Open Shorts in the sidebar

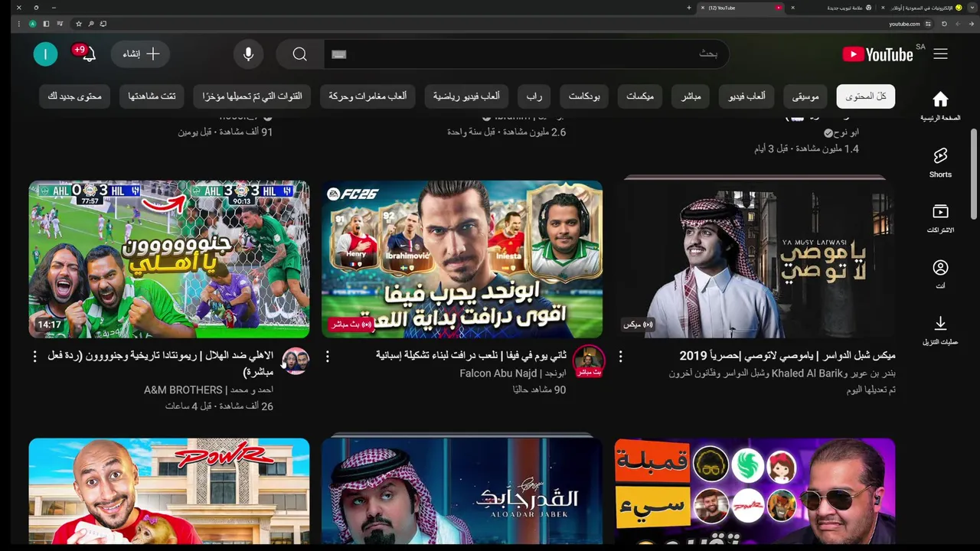point(940,162)
